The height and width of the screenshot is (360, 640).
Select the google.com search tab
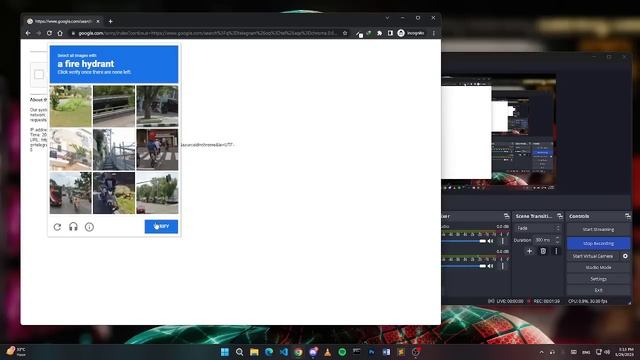pyautogui.click(x=62, y=21)
